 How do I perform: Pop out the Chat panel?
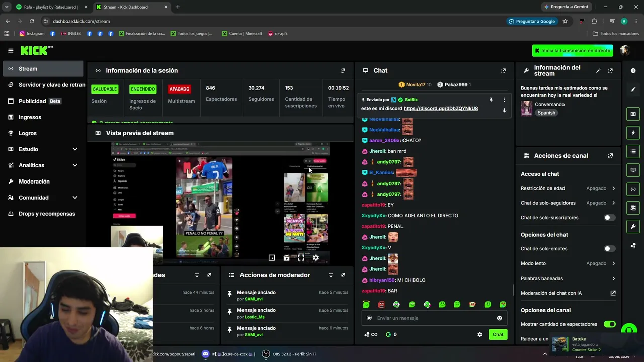503,71
